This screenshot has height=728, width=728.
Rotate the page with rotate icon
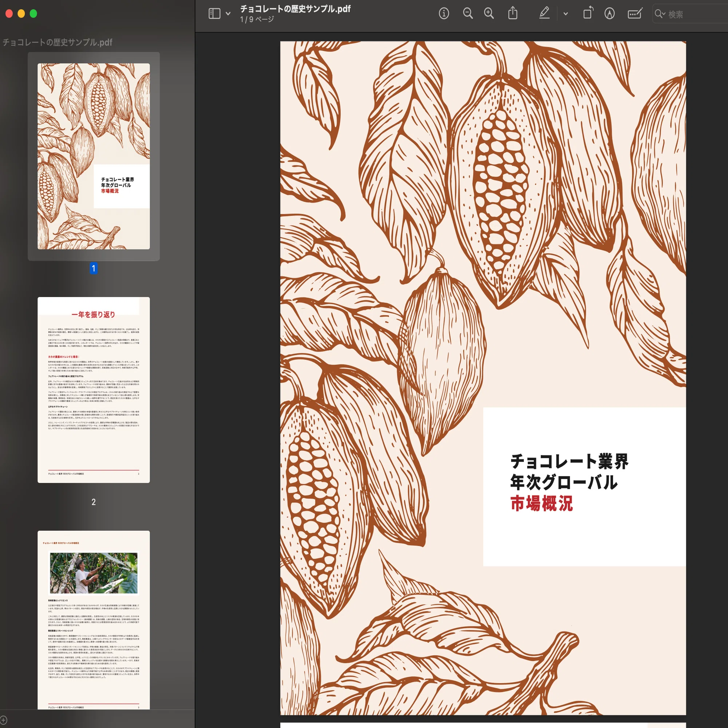[588, 13]
